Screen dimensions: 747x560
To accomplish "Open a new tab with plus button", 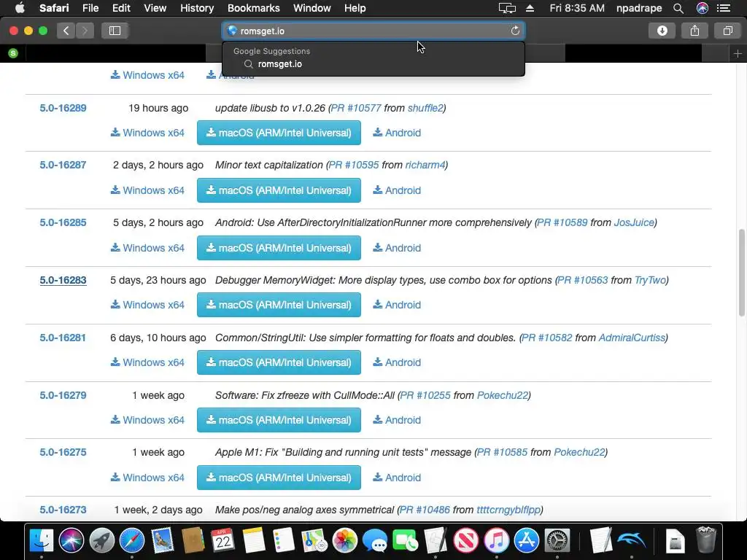I will [738, 54].
